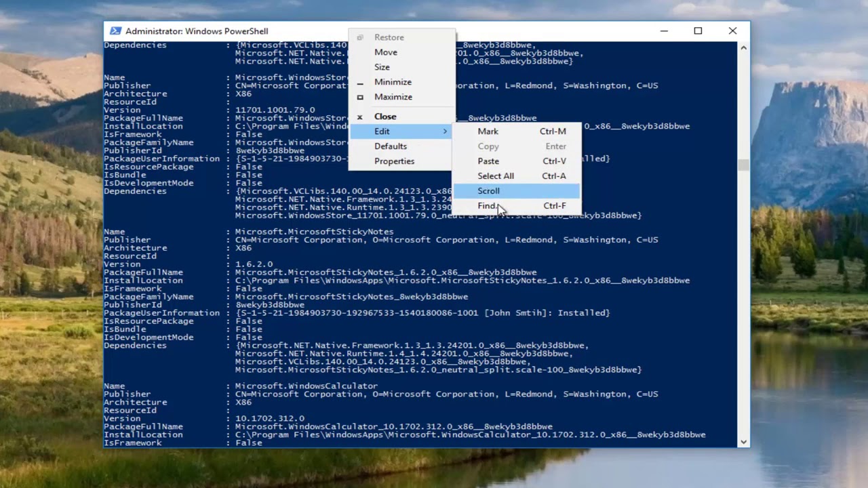Click version value 1.6.2.0

point(254,264)
